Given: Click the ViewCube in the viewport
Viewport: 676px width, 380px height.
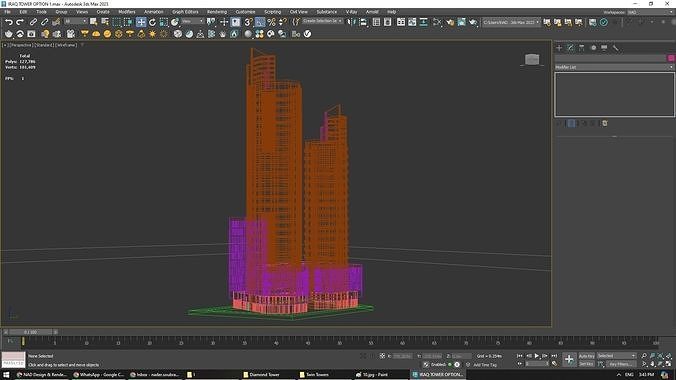Looking at the screenshot, I should point(532,60).
